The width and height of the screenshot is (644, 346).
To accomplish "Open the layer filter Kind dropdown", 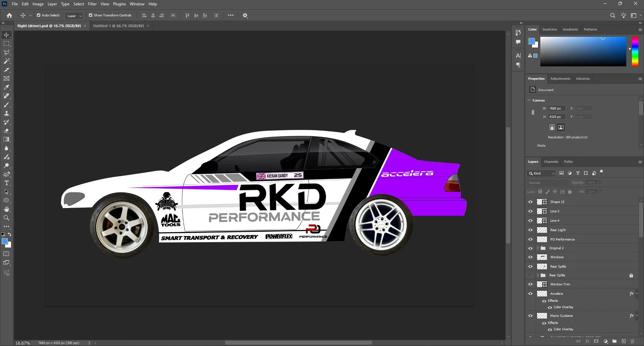I will click(541, 174).
